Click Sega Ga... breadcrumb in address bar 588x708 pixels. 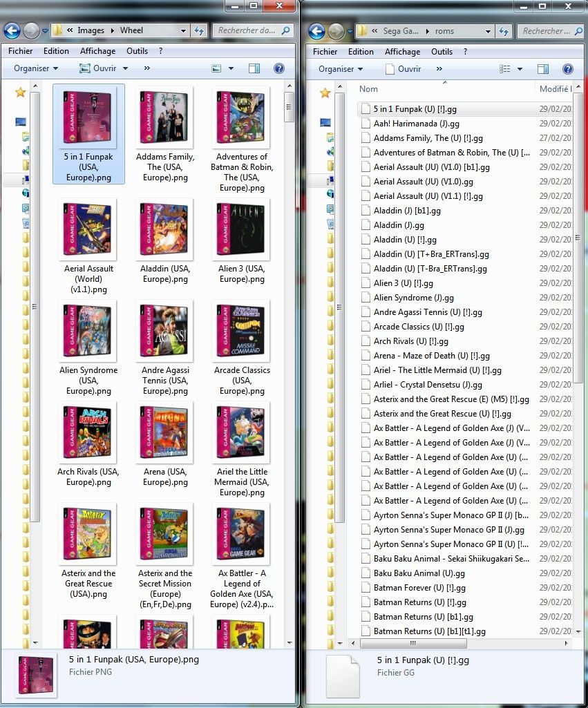[x=401, y=30]
